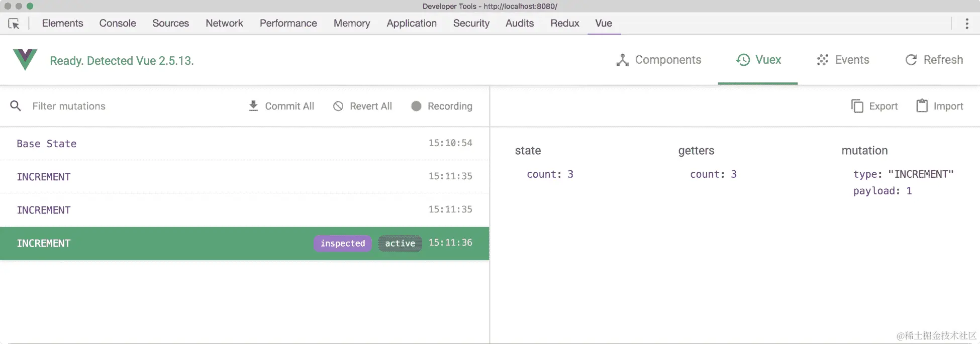Click the Events label
980x344 pixels.
852,60
